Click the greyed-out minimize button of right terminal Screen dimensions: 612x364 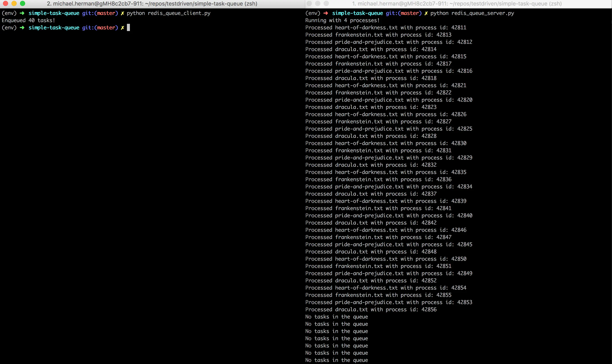click(317, 3)
